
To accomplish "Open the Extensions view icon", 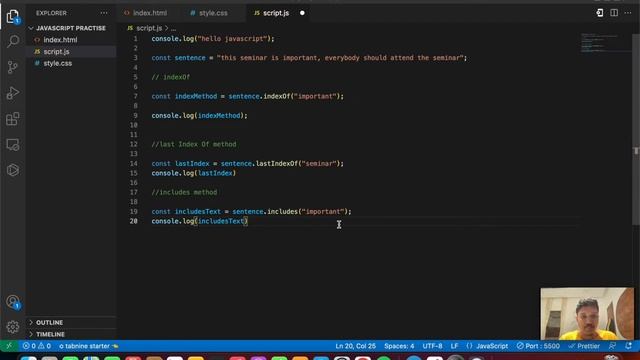I will (13, 119).
